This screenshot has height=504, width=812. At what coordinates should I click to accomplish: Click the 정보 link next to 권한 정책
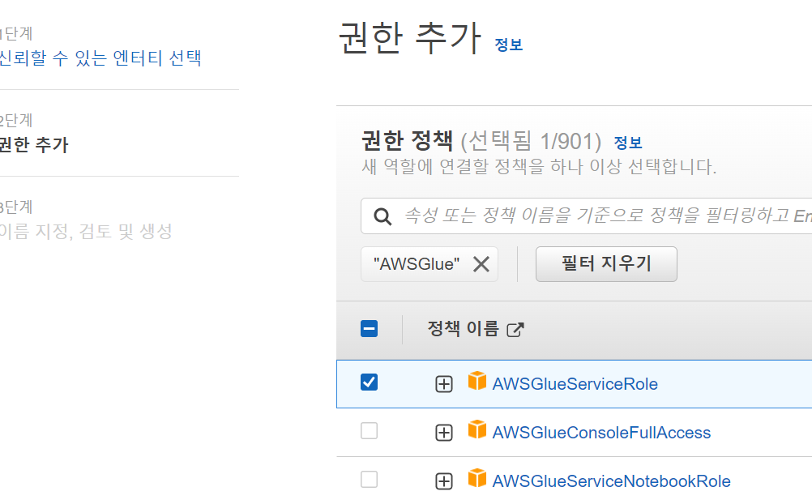point(628,143)
